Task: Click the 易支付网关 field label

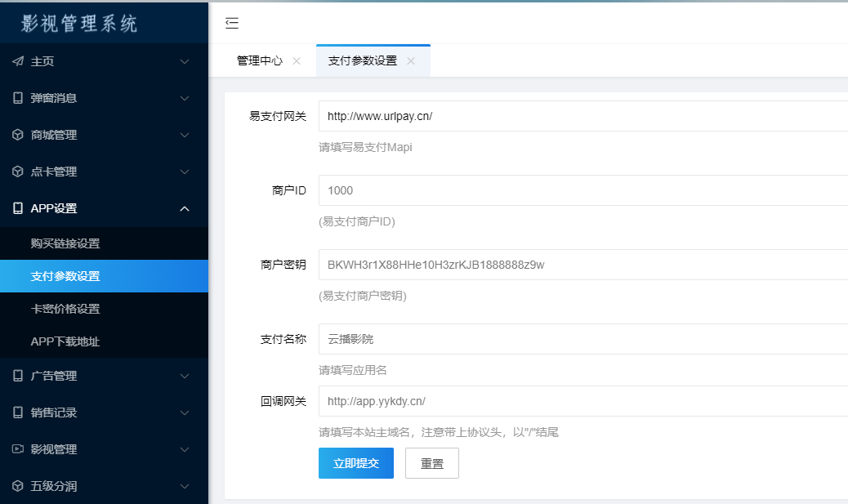Action: click(x=278, y=116)
